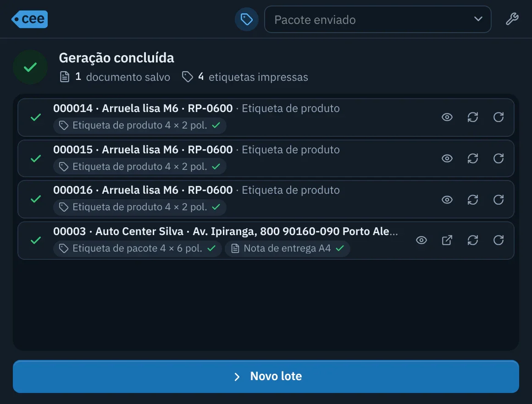Click the sync arrows icon for row 000015
This screenshot has width=532, height=404.
point(473,158)
